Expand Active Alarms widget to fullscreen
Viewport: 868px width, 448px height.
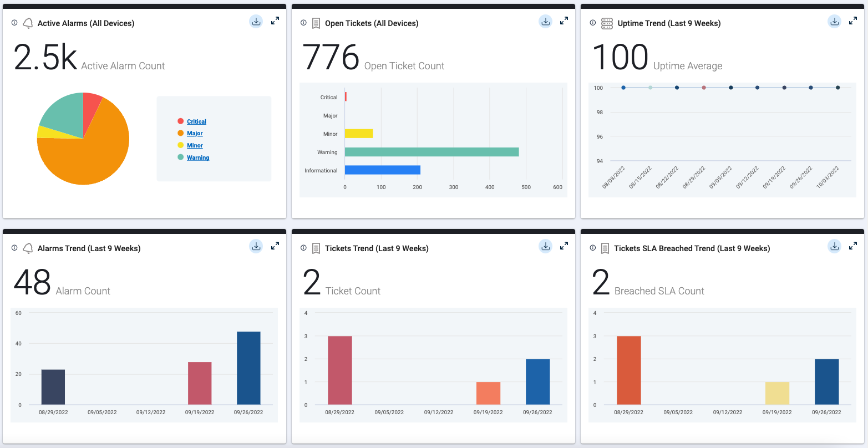275,21
